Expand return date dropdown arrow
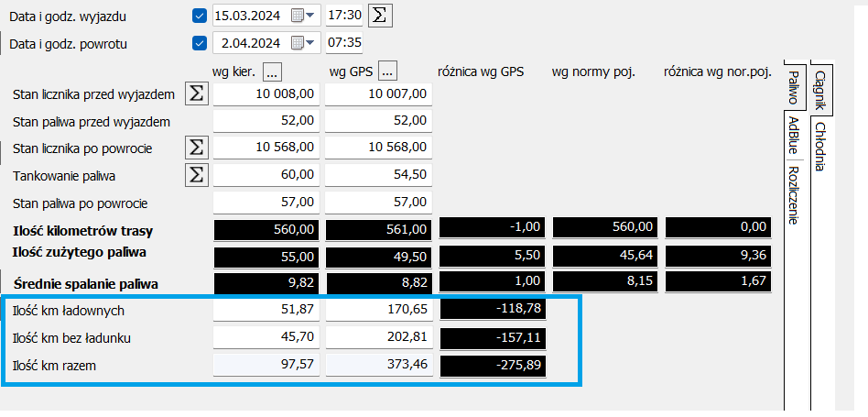The width and height of the screenshot is (868, 417). point(311,43)
